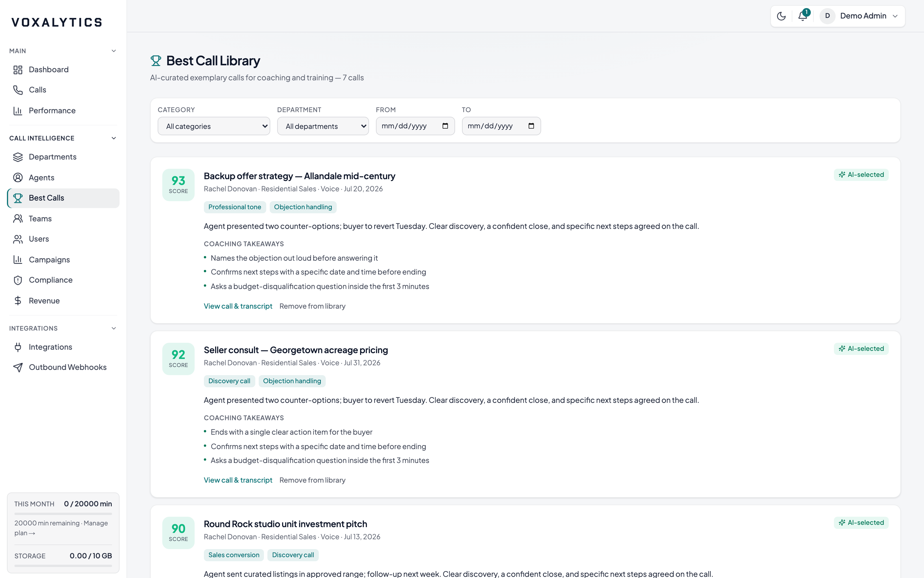Open Outbound Webhooks page
The height and width of the screenshot is (578, 924).
tap(64, 367)
